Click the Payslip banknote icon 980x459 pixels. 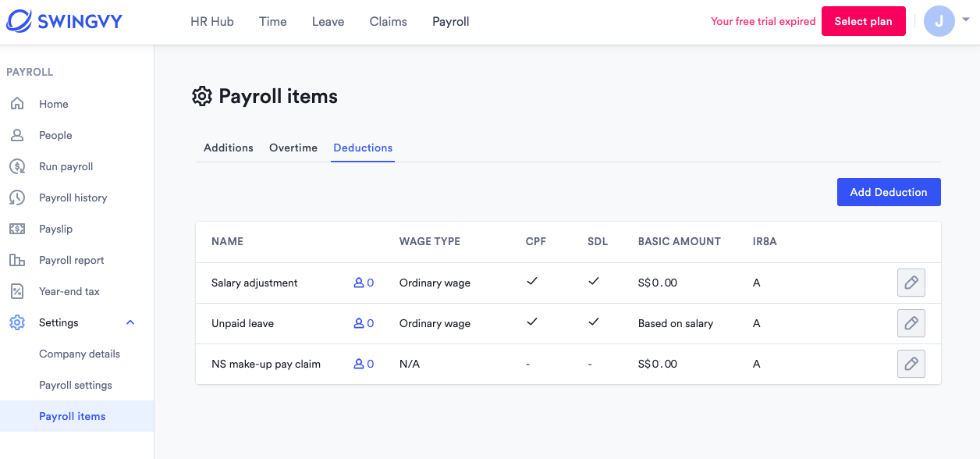point(17,229)
